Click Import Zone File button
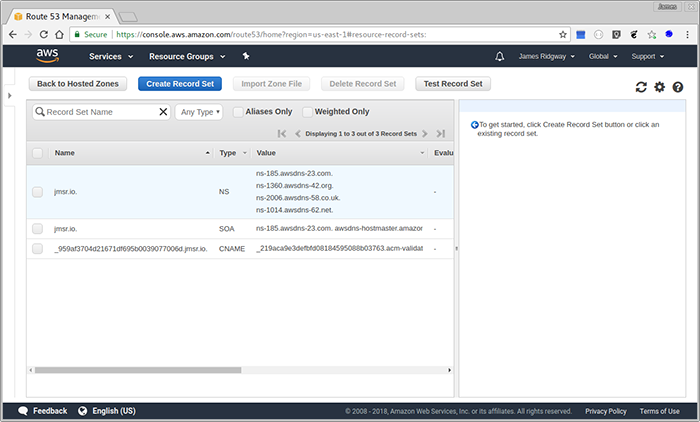700x422 pixels. [271, 84]
